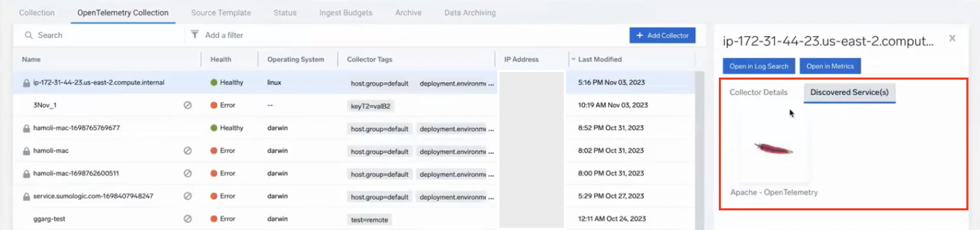
Task: Sort by Last Modified column arrow
Action: (x=574, y=59)
